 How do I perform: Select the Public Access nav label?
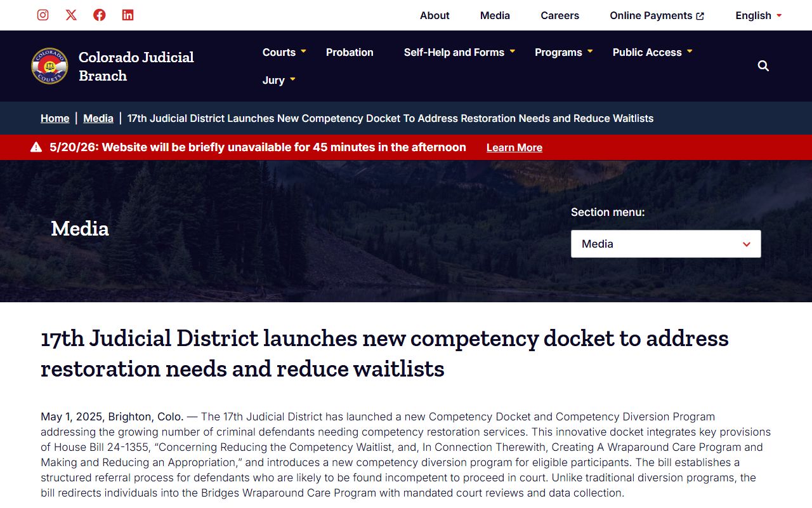tap(647, 52)
